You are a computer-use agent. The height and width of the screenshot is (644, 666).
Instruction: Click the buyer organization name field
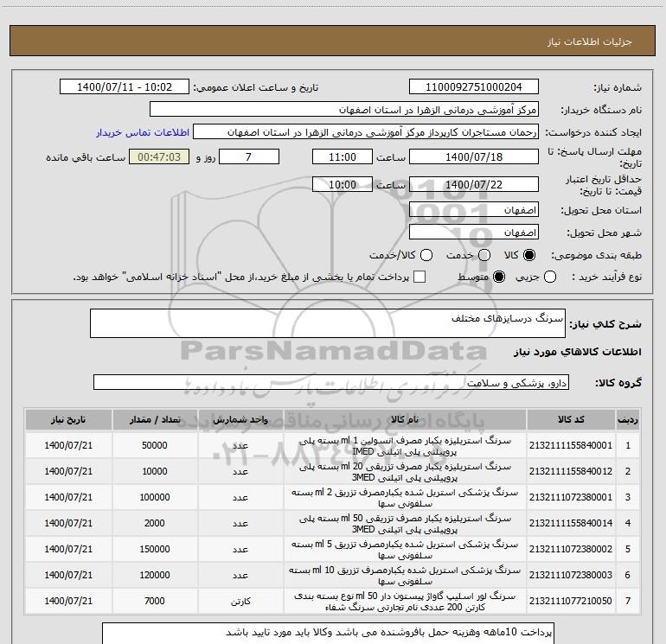(x=344, y=110)
